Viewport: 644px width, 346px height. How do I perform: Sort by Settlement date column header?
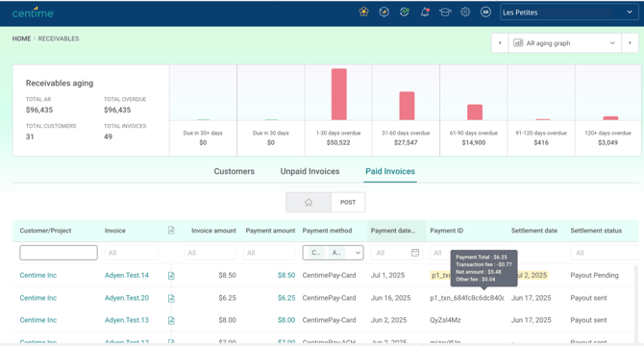(533, 231)
